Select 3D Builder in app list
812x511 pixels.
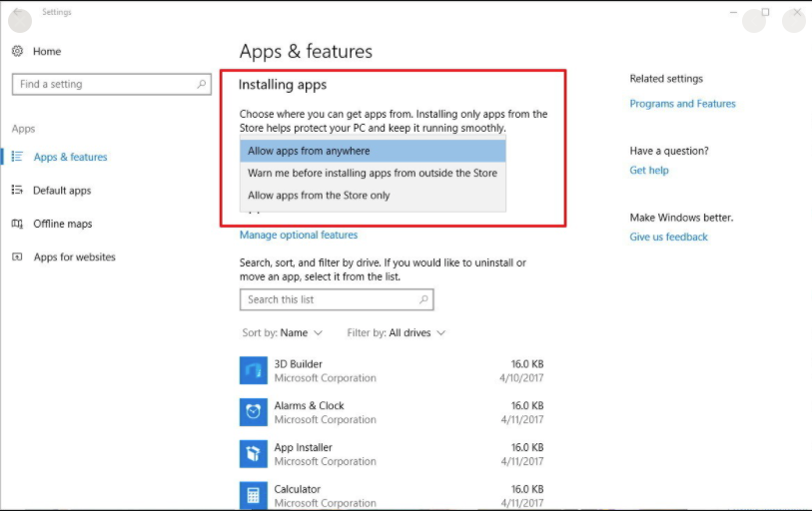(x=392, y=370)
